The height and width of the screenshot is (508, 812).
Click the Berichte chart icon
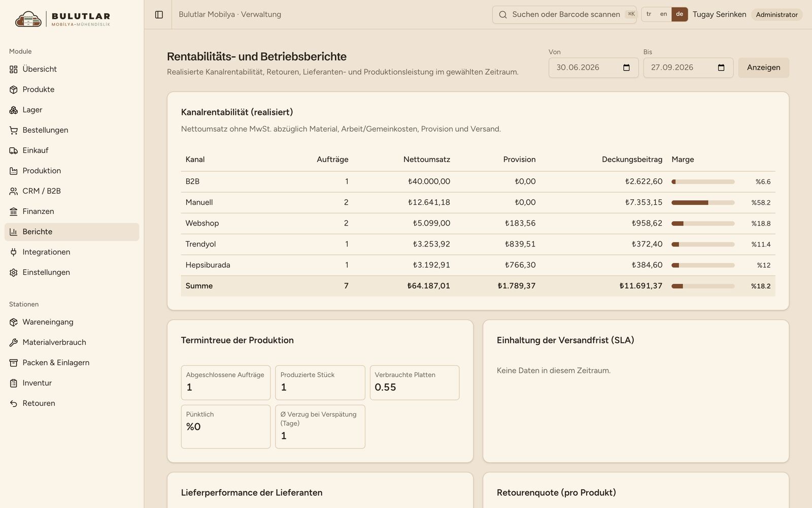click(x=14, y=232)
